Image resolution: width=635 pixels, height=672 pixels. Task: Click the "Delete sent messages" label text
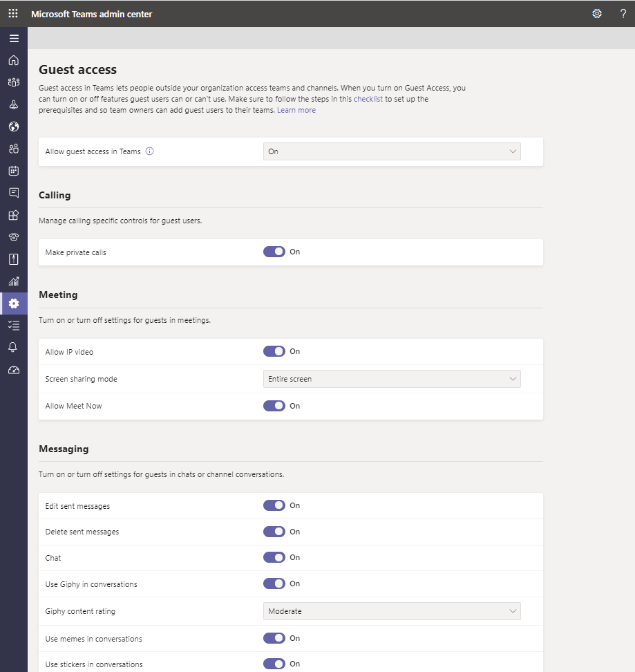point(82,532)
